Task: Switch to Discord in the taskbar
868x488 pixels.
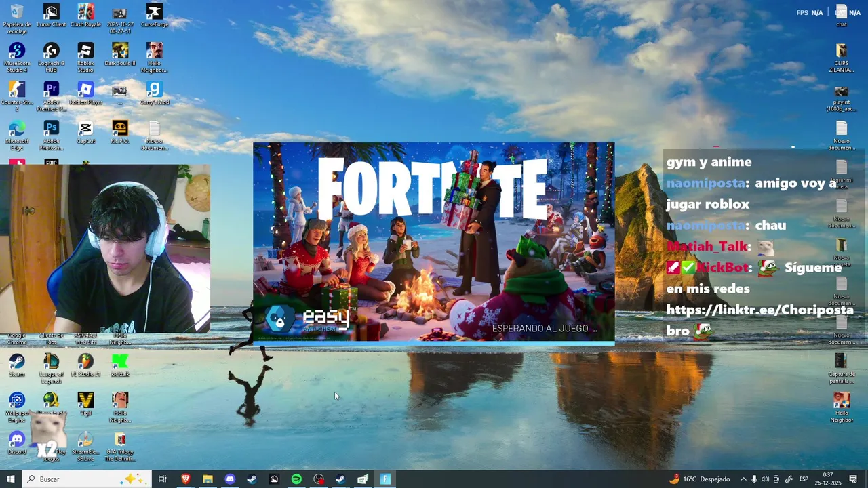Action: [x=230, y=479]
